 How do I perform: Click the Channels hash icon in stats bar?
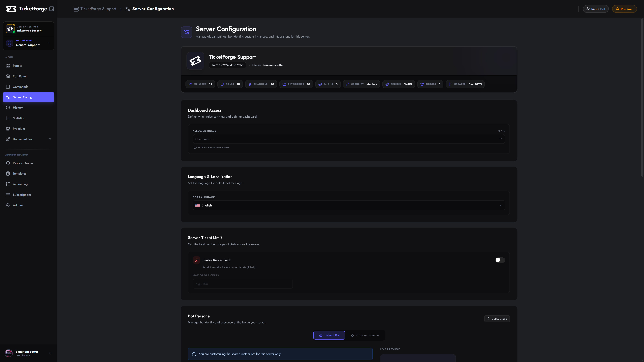point(250,84)
